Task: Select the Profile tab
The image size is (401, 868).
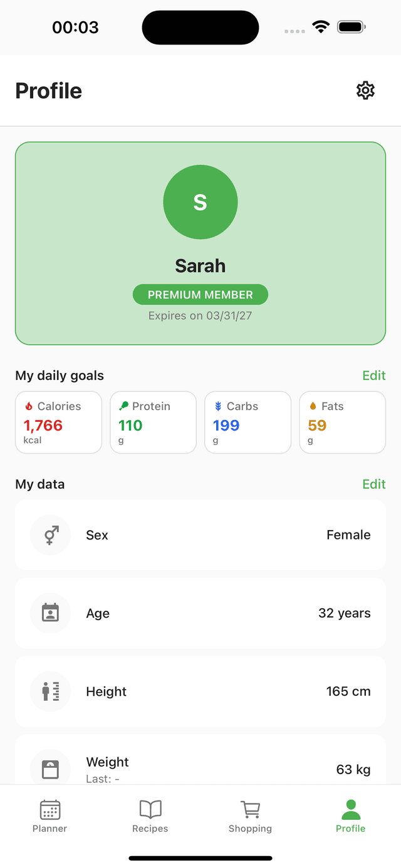Action: [x=350, y=816]
